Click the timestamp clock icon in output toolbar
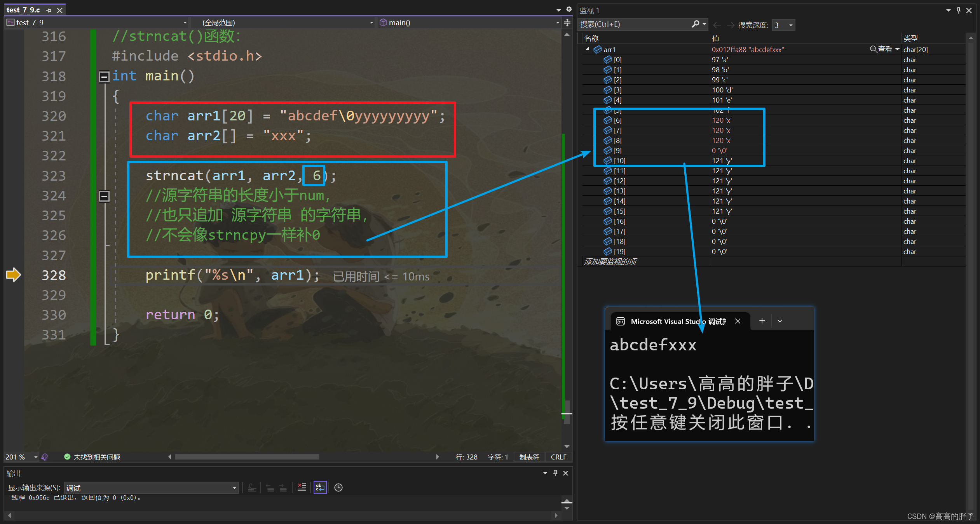 pos(338,487)
